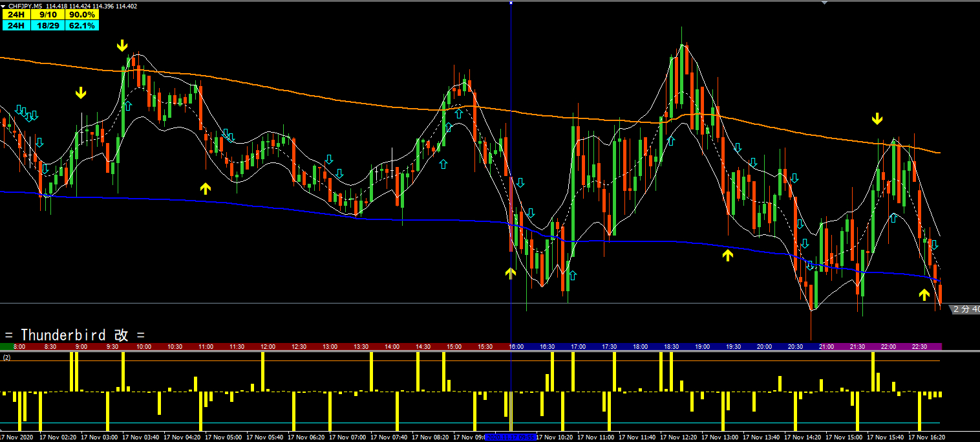Click the 18/29 win count cell
This screenshot has height=442, width=980.
48,25
